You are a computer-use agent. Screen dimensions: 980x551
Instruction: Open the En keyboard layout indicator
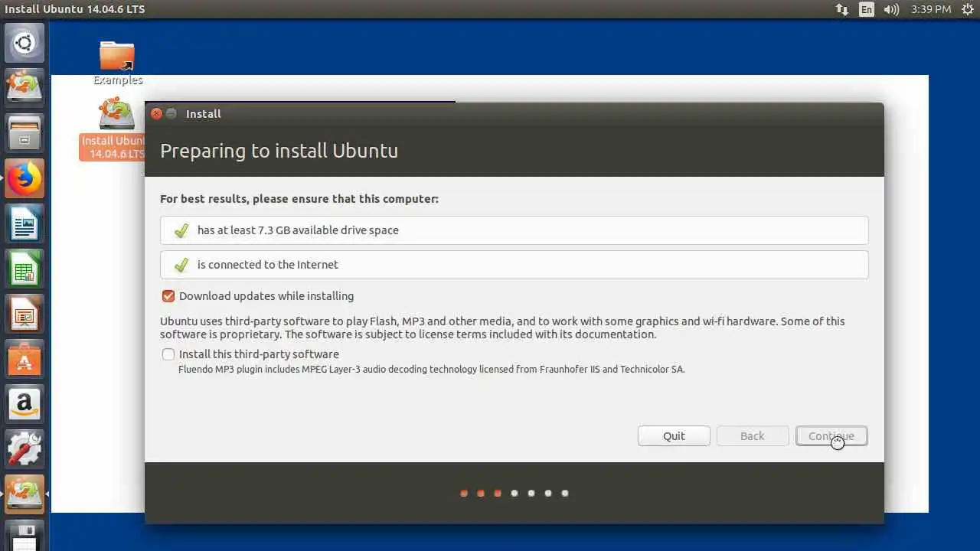click(x=866, y=9)
